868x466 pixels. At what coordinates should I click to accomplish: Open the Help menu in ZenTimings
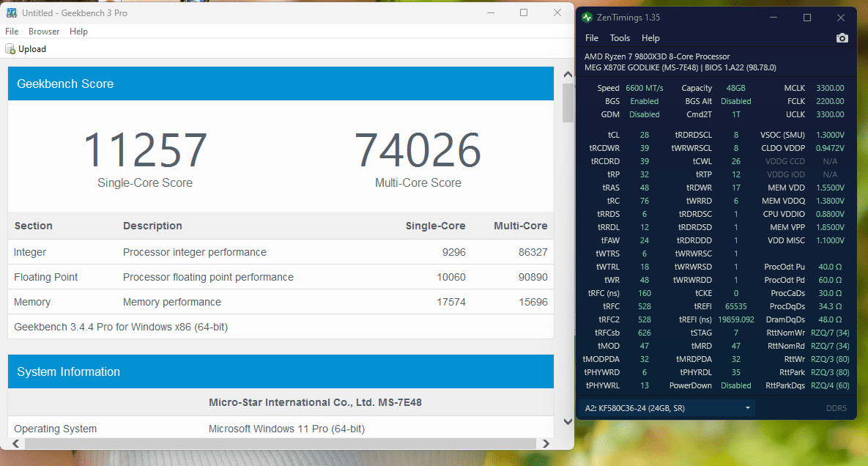(x=650, y=38)
